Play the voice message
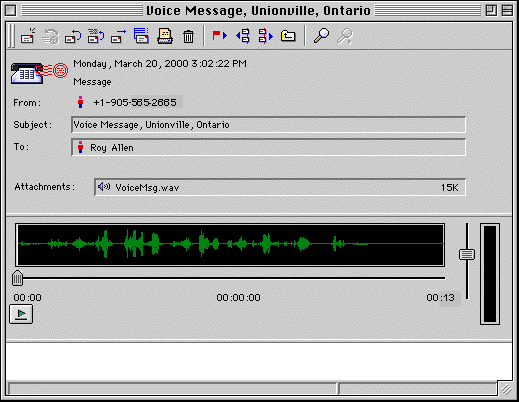This screenshot has height=402, width=519. tap(21, 314)
